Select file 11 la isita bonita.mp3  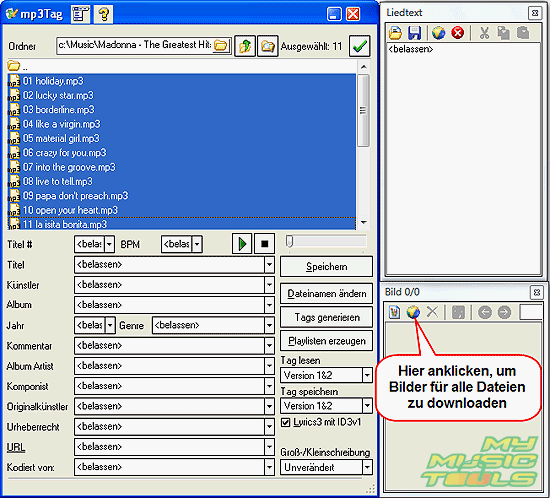click(181, 224)
